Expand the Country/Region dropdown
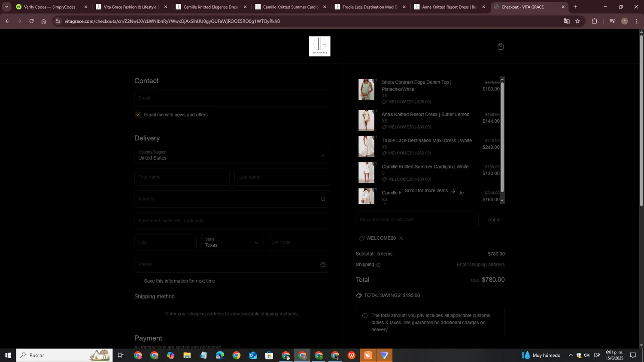Screen dimensions: 644x362 [x=232, y=155]
